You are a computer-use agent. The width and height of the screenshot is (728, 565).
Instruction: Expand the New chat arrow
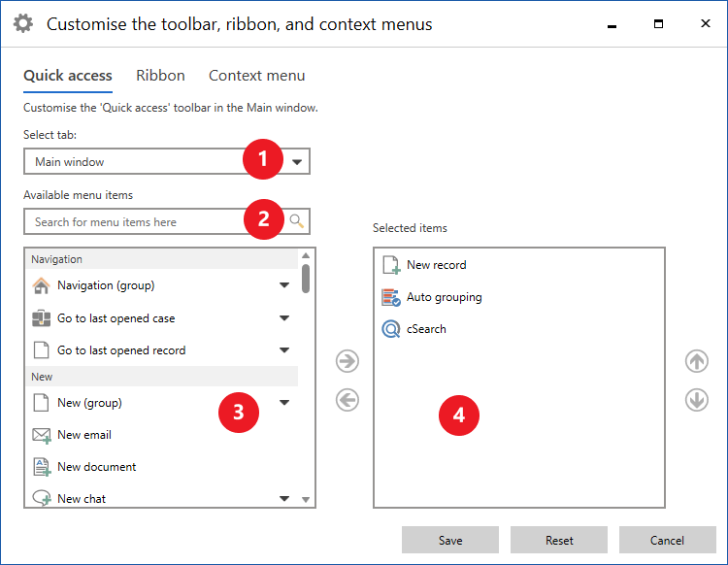(284, 499)
